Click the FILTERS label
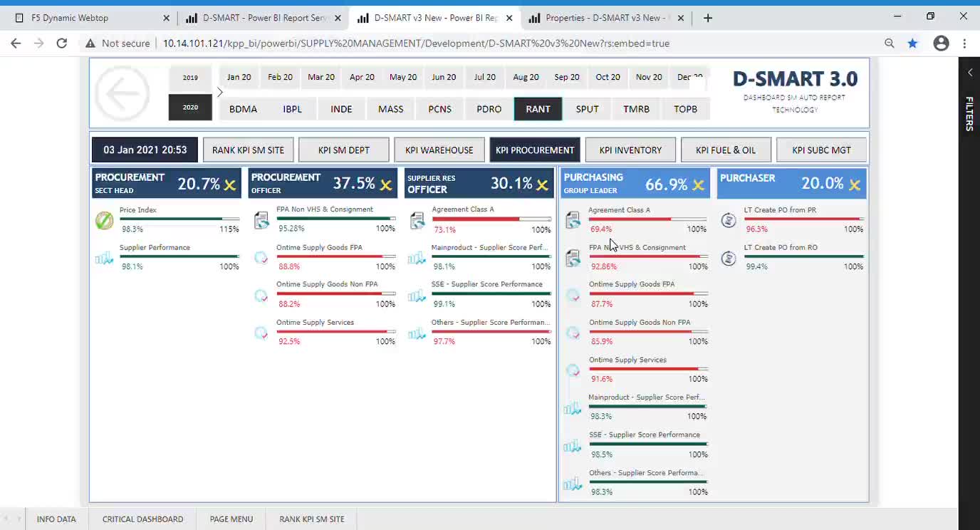 pos(969,114)
